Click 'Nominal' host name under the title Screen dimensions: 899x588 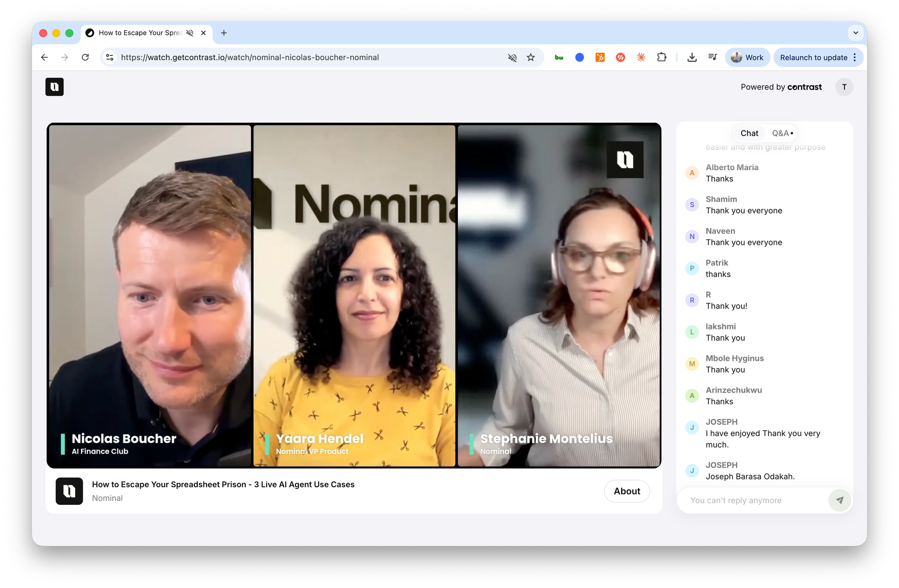[107, 498]
